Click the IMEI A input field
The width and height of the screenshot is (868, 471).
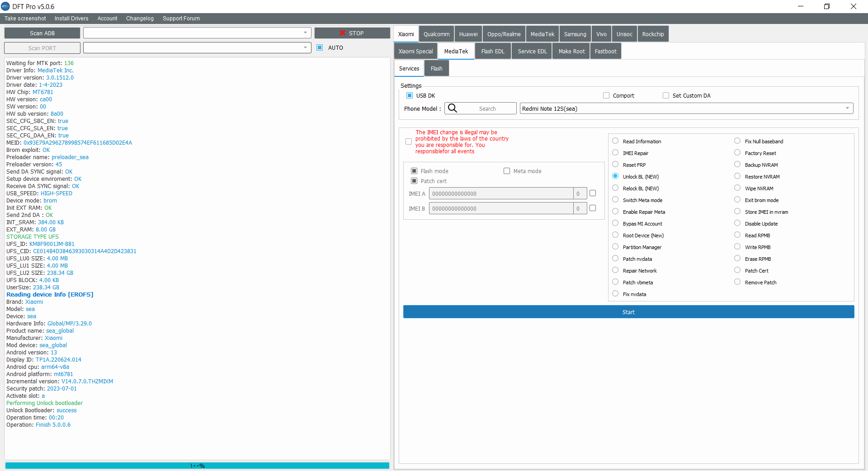501,193
